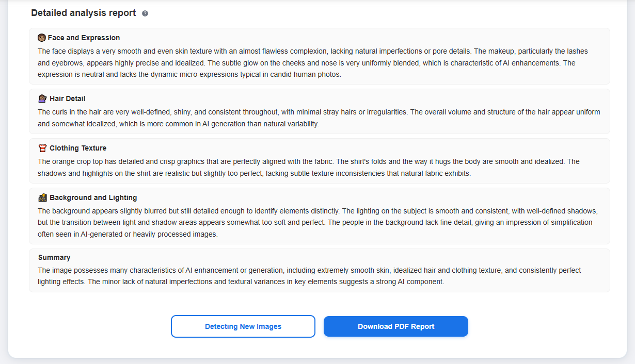Select the Face and Expression heading

[x=84, y=38]
